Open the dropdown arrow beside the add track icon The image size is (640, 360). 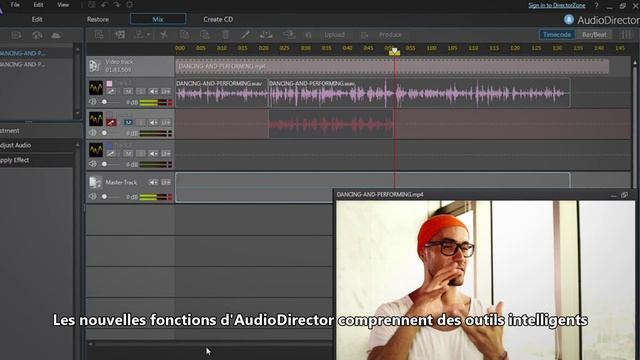pos(148,35)
